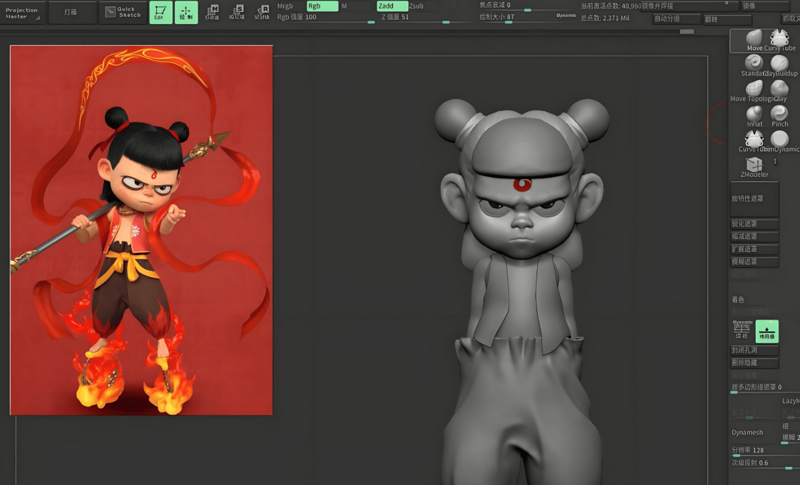Toggle the Draw (绘制) mode button
The height and width of the screenshot is (485, 800).
pyautogui.click(x=186, y=12)
